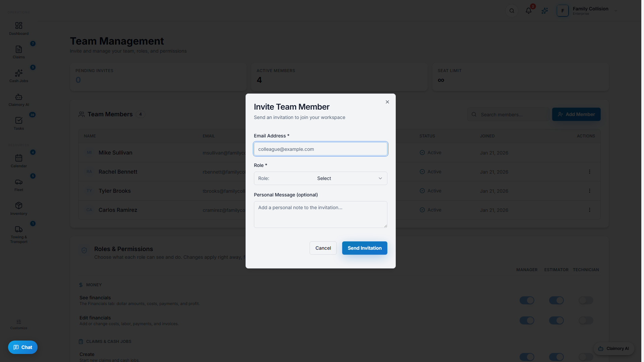Open actions menu for Tyler Brooks
The width and height of the screenshot is (644, 362).
coord(589,191)
